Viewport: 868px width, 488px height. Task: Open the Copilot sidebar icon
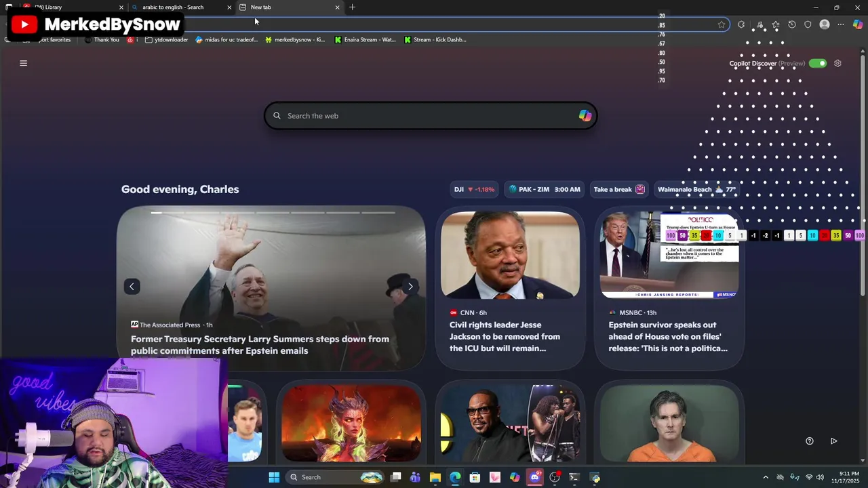pos(858,24)
